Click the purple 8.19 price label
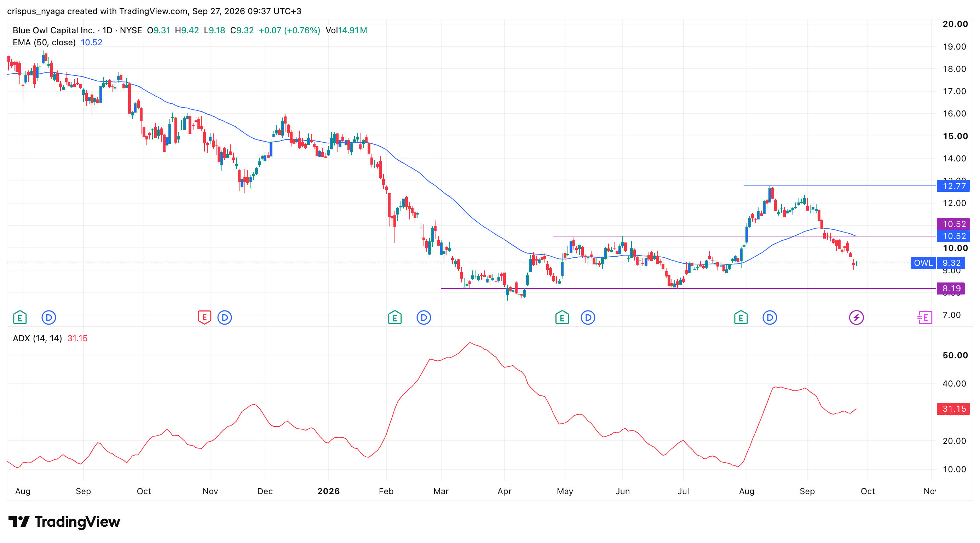Image resolution: width=980 pixels, height=543 pixels. point(951,288)
